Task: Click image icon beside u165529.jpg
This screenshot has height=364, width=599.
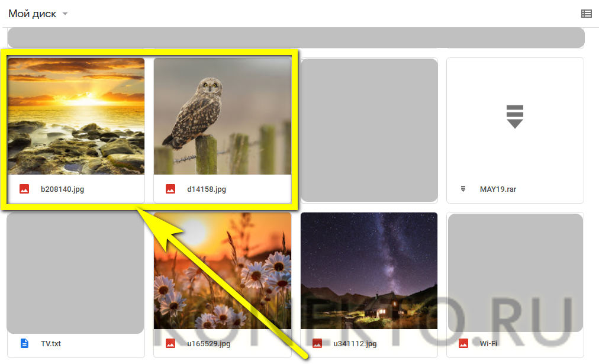Action: (x=170, y=343)
